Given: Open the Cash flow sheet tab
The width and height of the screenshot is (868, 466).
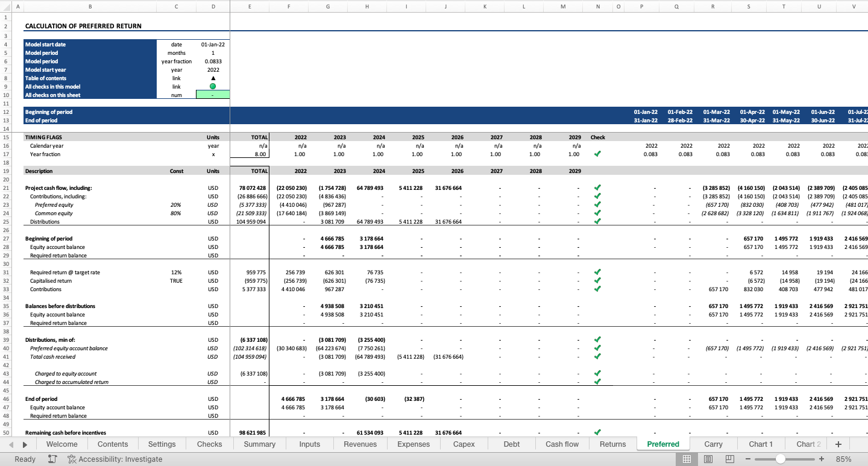Looking at the screenshot, I should (x=562, y=444).
